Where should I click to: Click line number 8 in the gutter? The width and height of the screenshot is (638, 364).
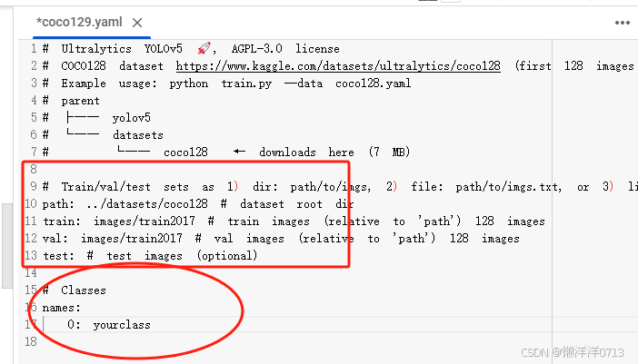click(34, 169)
